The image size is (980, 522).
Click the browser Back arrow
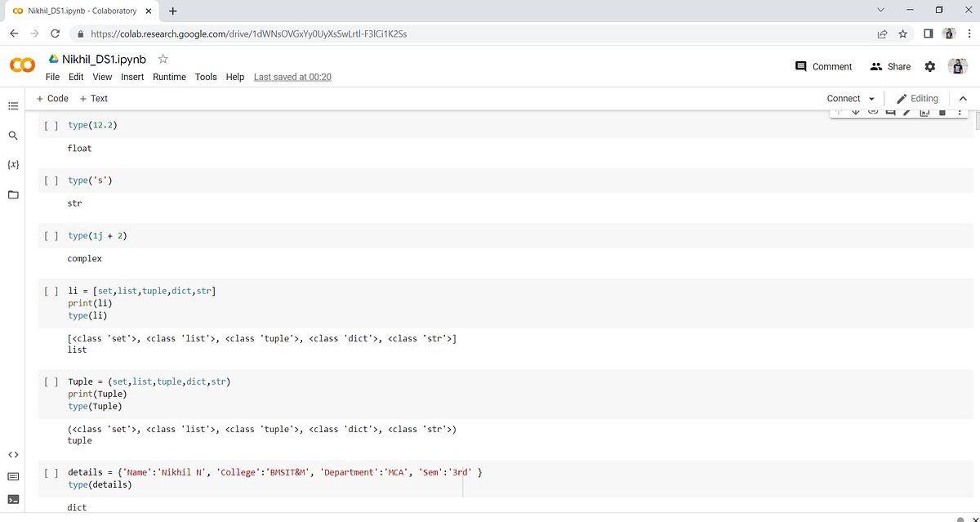(x=14, y=33)
